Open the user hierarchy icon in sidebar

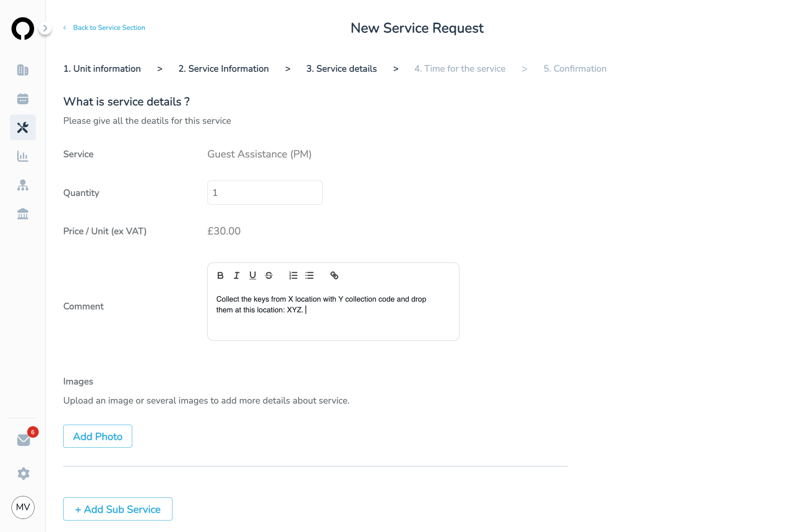(x=23, y=185)
